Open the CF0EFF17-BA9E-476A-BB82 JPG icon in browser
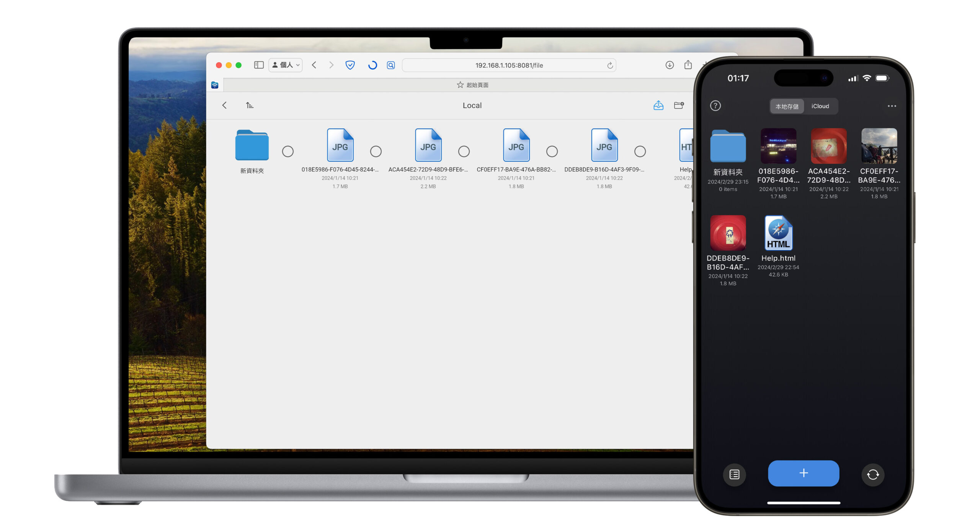 click(516, 145)
